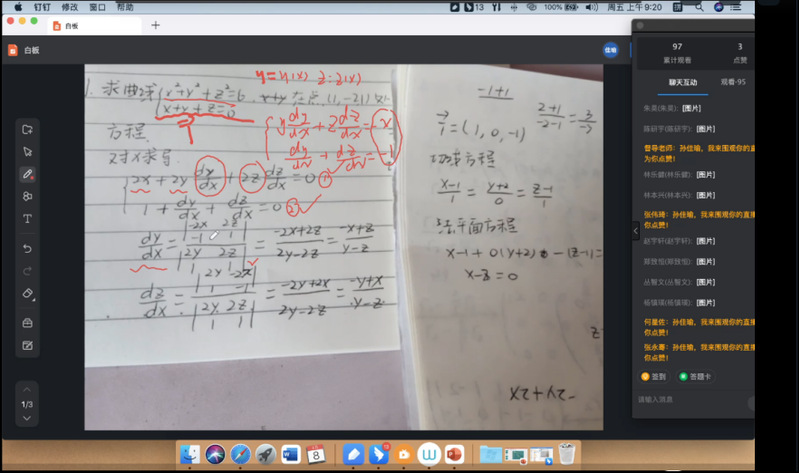Open PowerPoint from the Dock

(454, 454)
